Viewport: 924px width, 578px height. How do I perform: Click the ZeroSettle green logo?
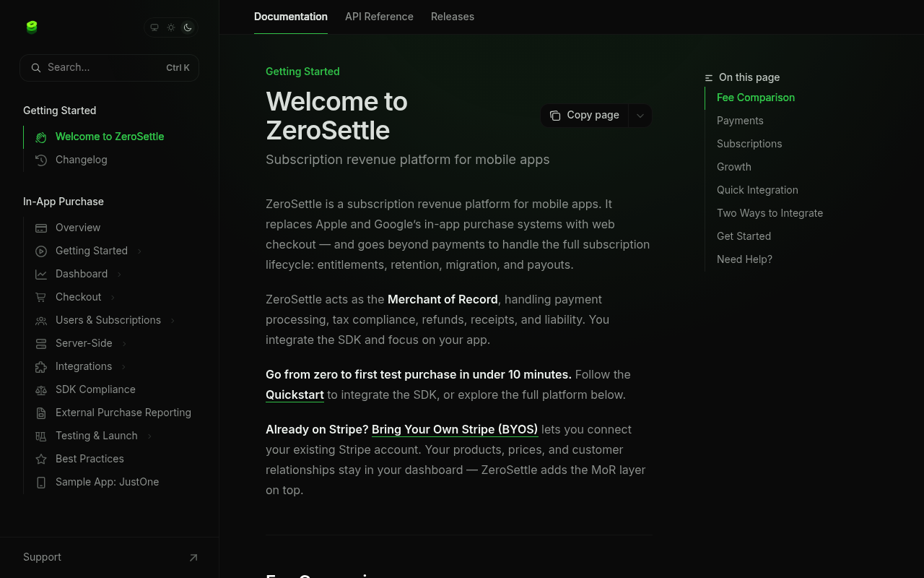[32, 27]
